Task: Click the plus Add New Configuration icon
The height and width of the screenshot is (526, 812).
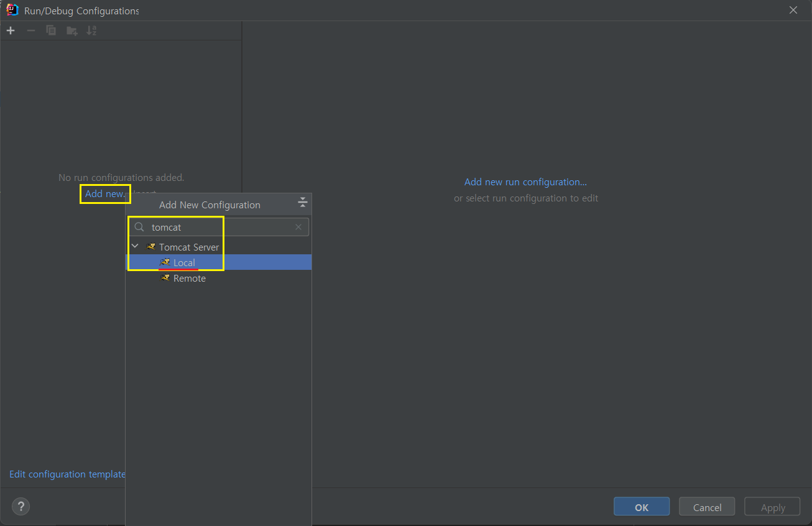Action: (x=11, y=30)
